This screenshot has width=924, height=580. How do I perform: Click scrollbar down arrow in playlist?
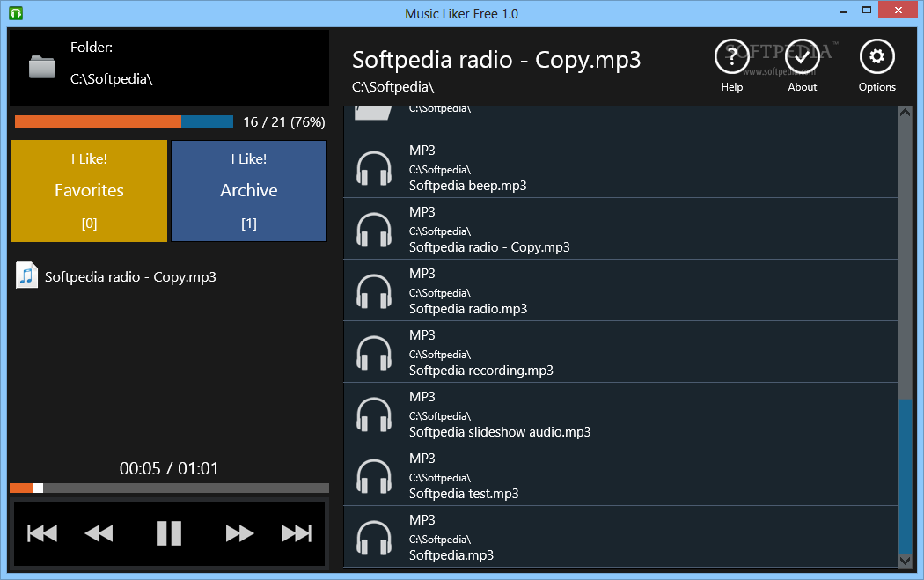(906, 561)
